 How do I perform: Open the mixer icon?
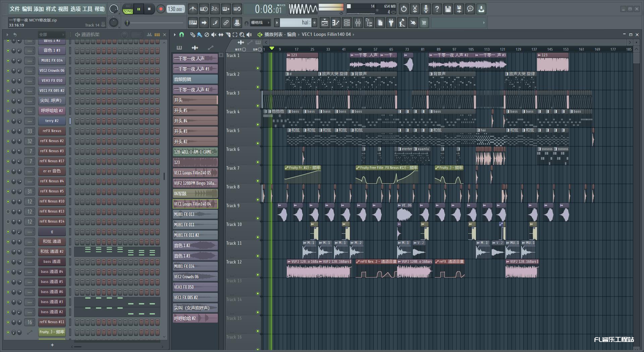pos(358,23)
